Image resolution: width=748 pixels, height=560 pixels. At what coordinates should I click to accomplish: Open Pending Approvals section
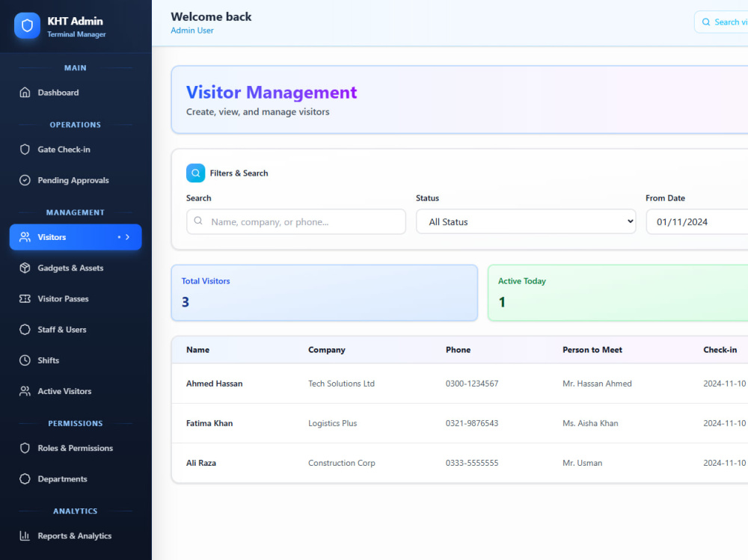pos(76,180)
